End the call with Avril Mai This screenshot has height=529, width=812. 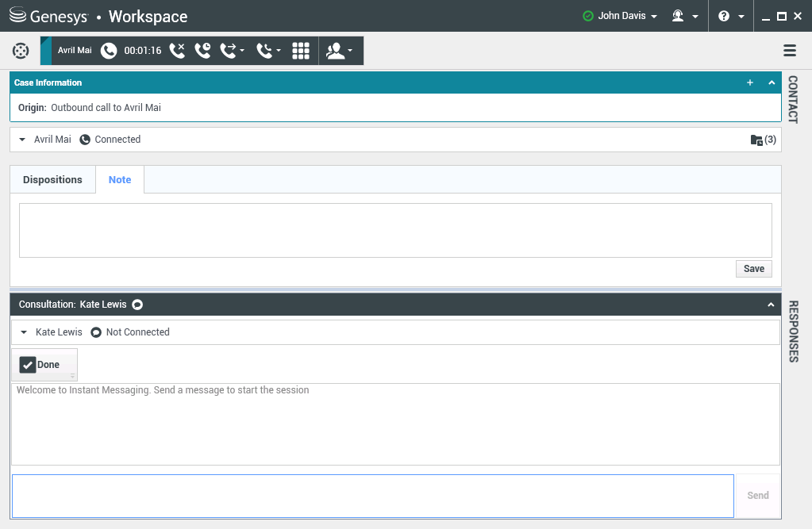pos(177,51)
